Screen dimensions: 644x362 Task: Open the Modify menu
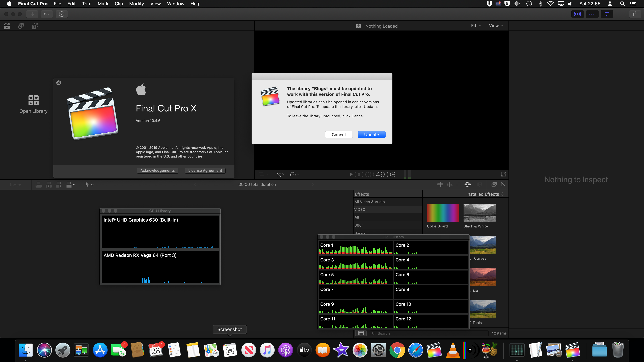click(137, 4)
